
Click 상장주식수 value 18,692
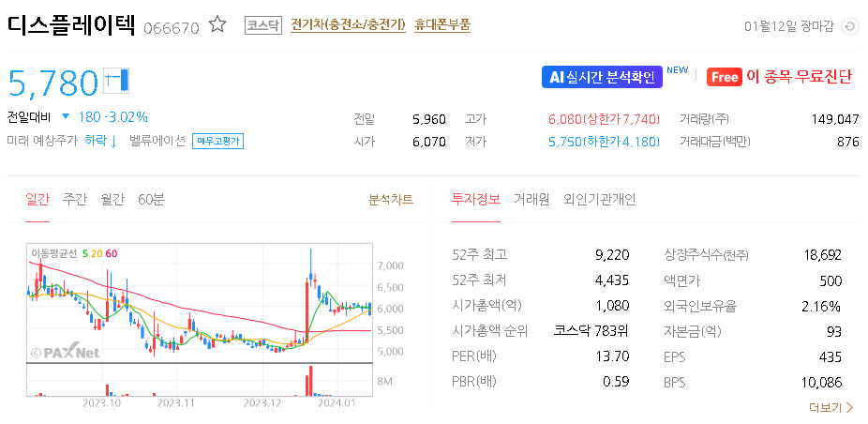point(822,255)
